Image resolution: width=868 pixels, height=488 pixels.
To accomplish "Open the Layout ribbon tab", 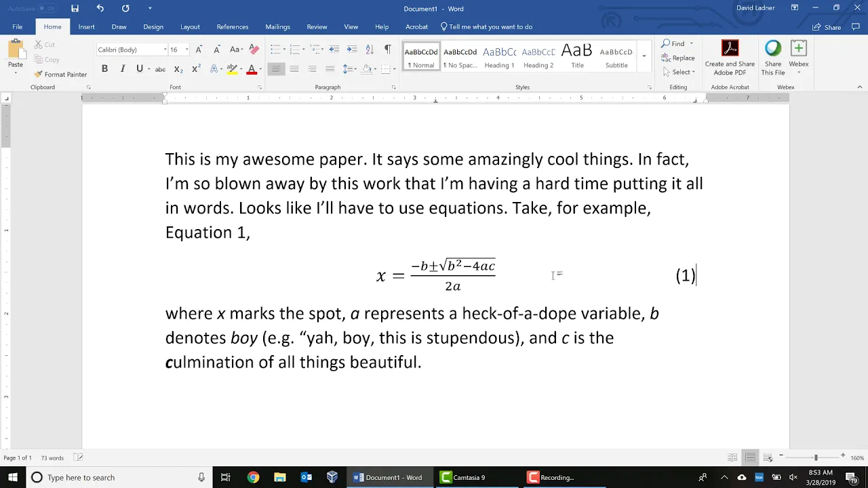I will [190, 26].
